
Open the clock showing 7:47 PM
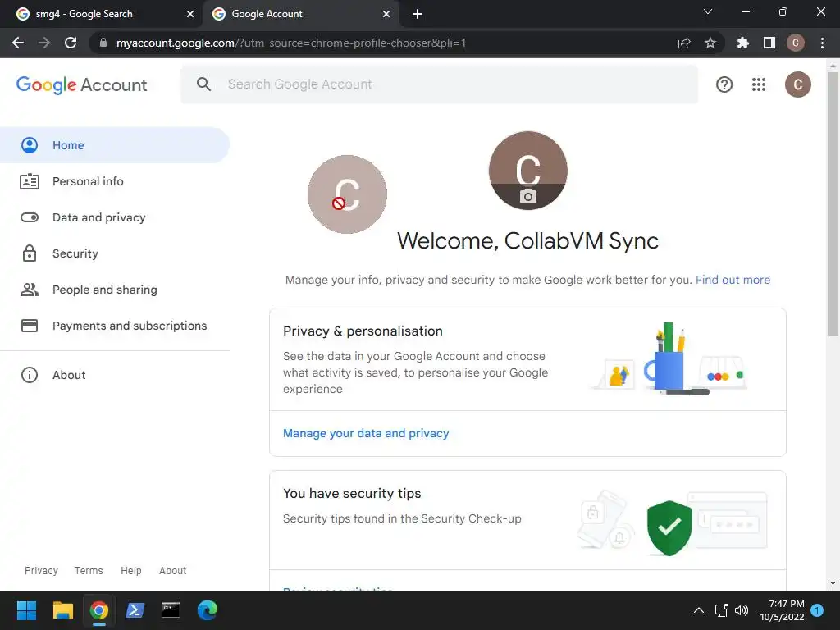click(782, 610)
